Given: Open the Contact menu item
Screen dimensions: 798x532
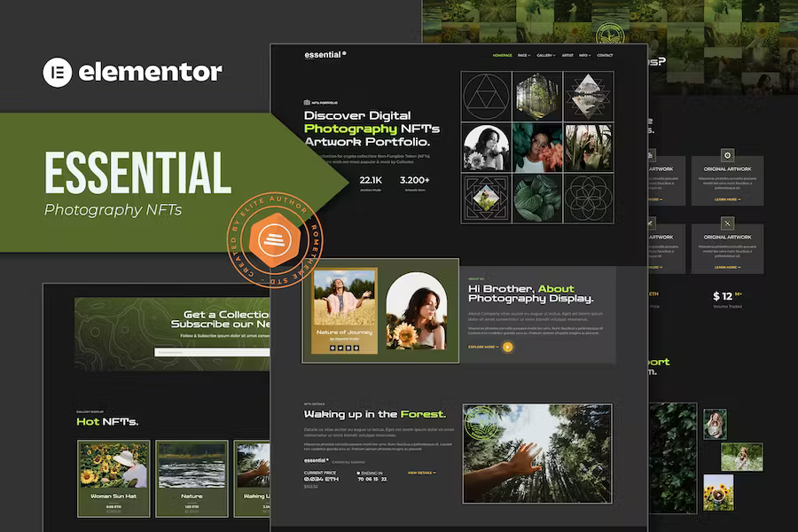Looking at the screenshot, I should tap(605, 55).
